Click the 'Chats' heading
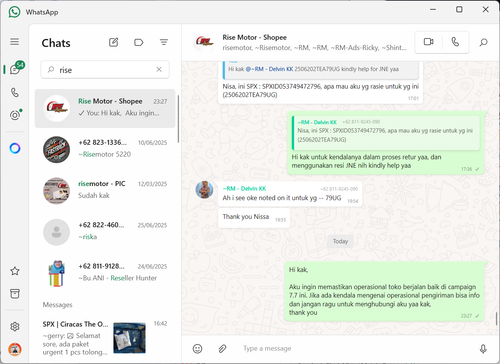Screen dimensions: 500x364 pyautogui.click(x=56, y=43)
